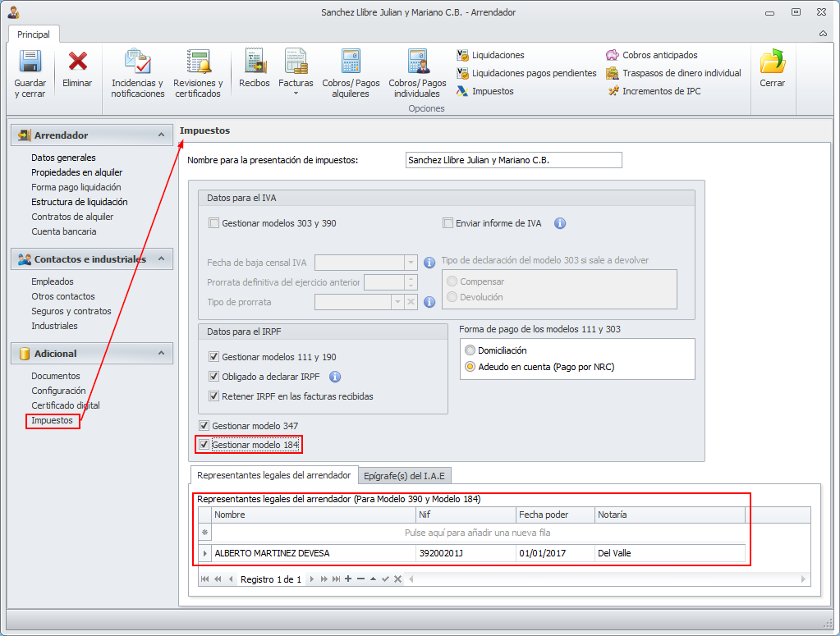Click info icon beside Fecha de baja censal IVA
The image size is (840, 636).
click(x=429, y=263)
